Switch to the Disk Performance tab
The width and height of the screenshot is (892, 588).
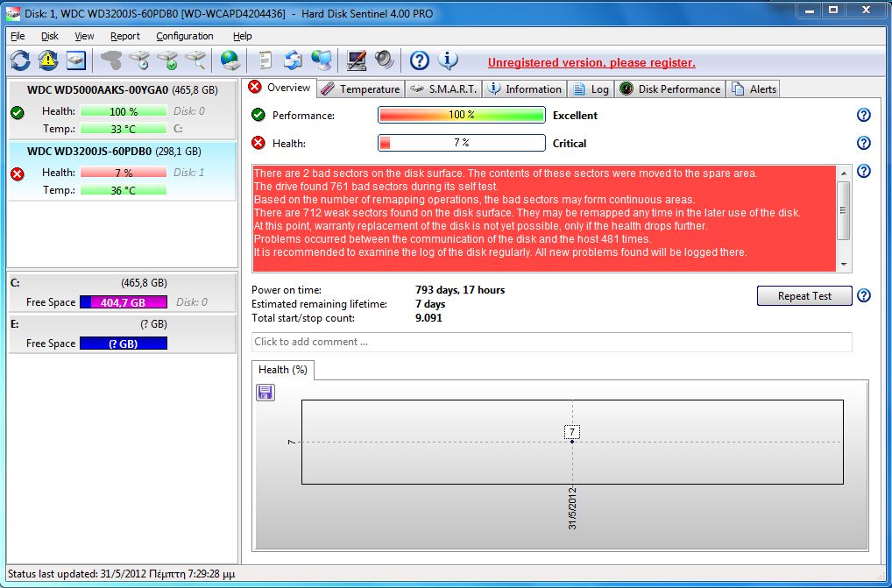click(x=670, y=89)
